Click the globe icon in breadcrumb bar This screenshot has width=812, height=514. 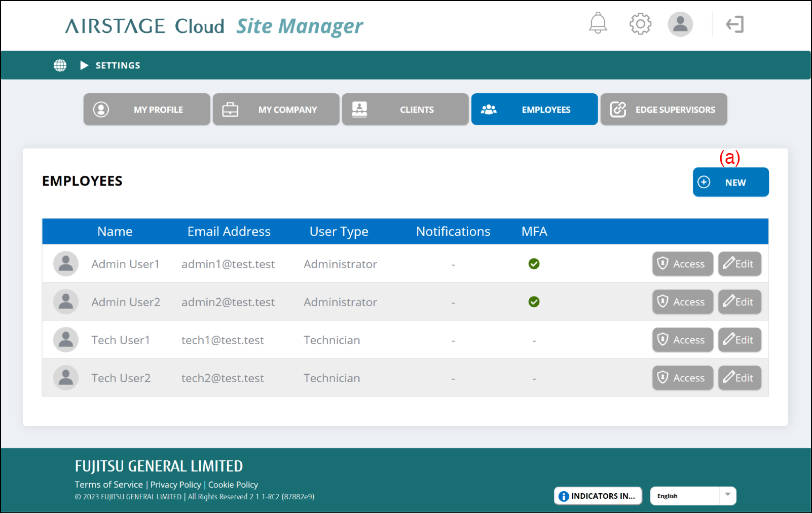(x=60, y=65)
